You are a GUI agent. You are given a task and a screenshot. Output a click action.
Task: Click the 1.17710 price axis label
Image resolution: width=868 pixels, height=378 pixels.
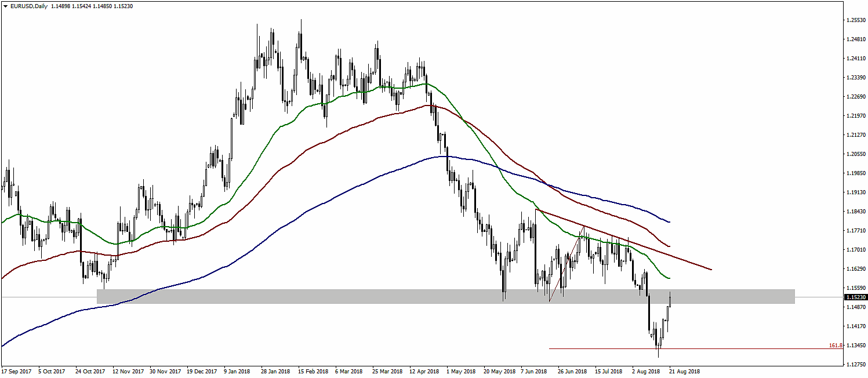tap(856, 231)
